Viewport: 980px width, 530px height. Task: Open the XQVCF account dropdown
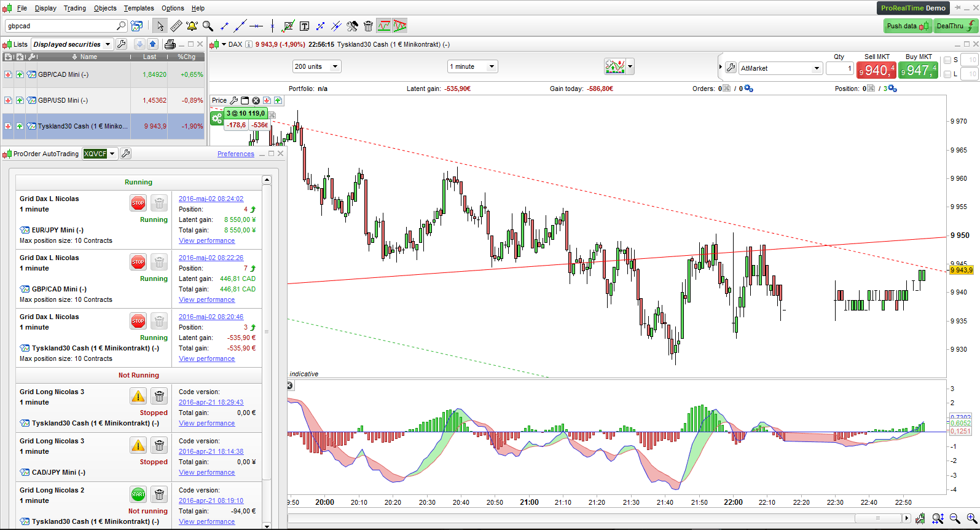pyautogui.click(x=100, y=154)
